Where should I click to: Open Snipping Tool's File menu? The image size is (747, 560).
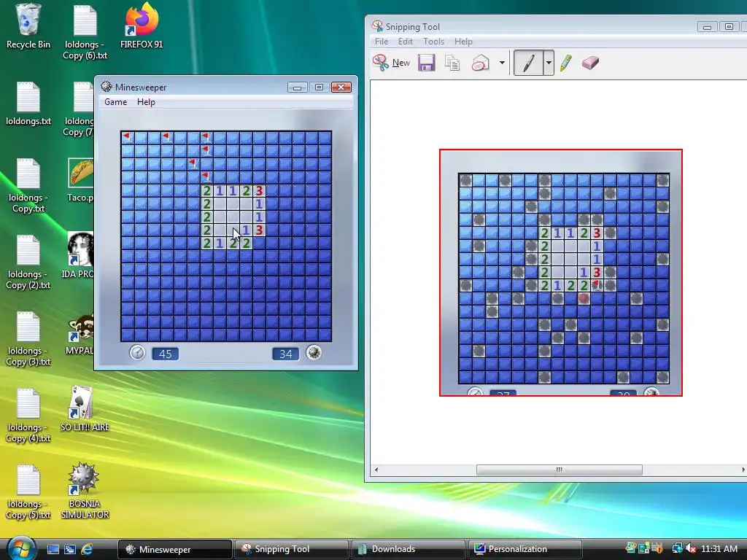pos(382,42)
